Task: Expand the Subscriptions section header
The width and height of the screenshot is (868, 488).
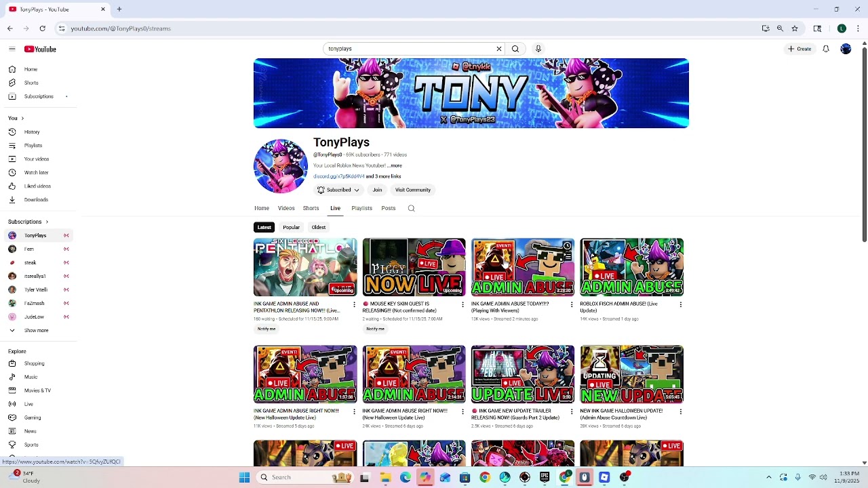Action: 28,222
